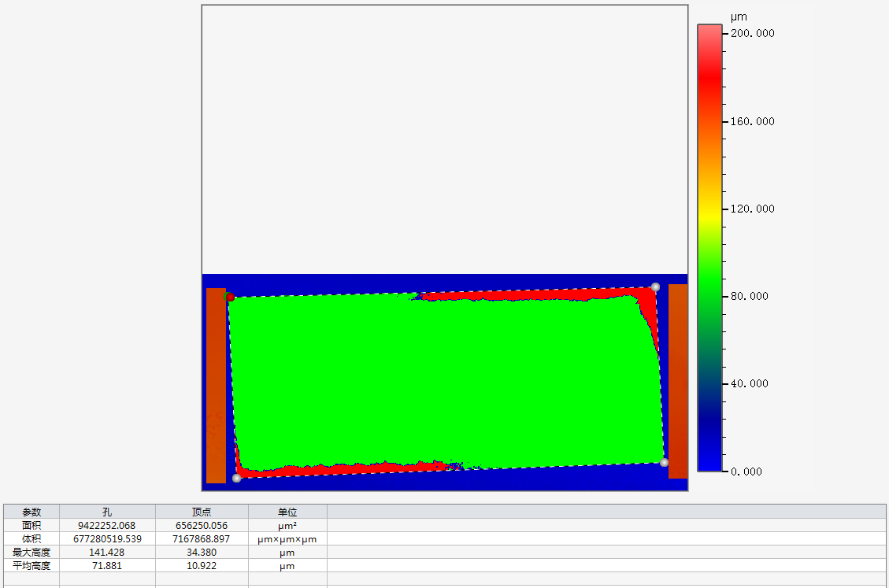Click the right orange vertical bar in the height map
This screenshot has width=889, height=588.
click(x=678, y=381)
